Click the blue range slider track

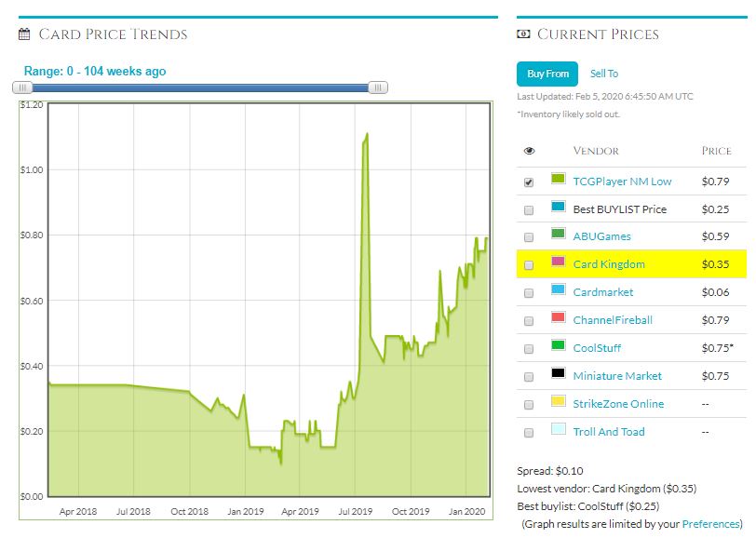click(x=200, y=87)
